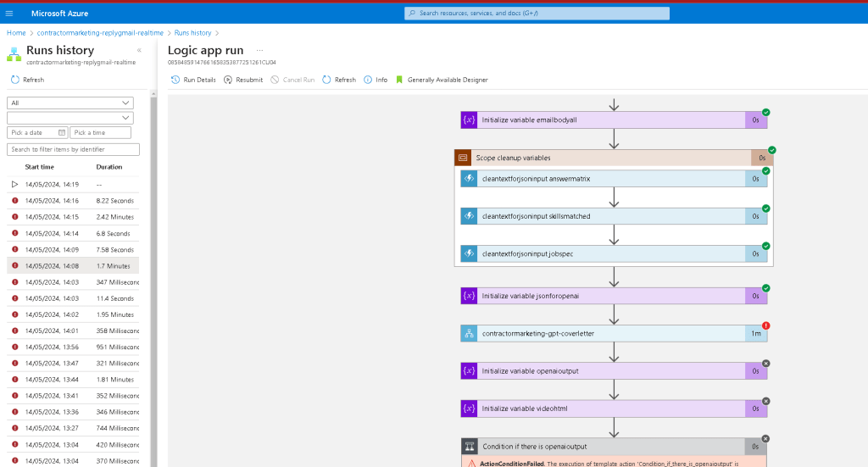The width and height of the screenshot is (868, 467).
Task: Select the run started 14/05/2024, 14:14
Action: [x=73, y=234]
